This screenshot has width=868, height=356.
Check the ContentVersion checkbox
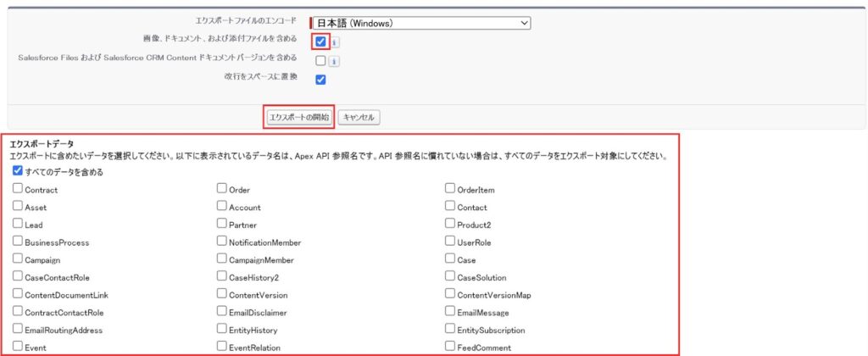point(222,294)
